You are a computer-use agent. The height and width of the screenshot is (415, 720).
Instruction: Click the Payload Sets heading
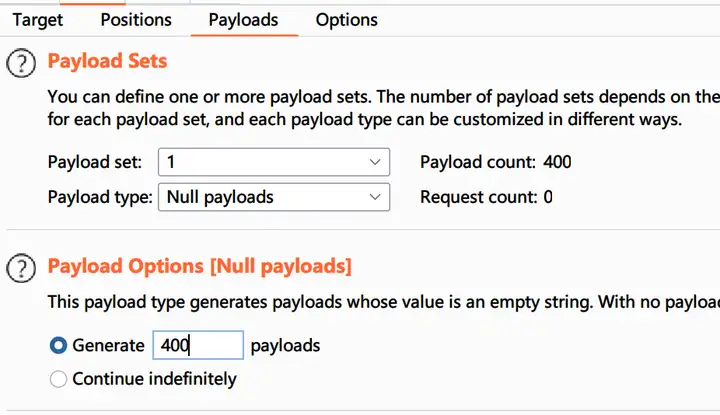point(108,62)
